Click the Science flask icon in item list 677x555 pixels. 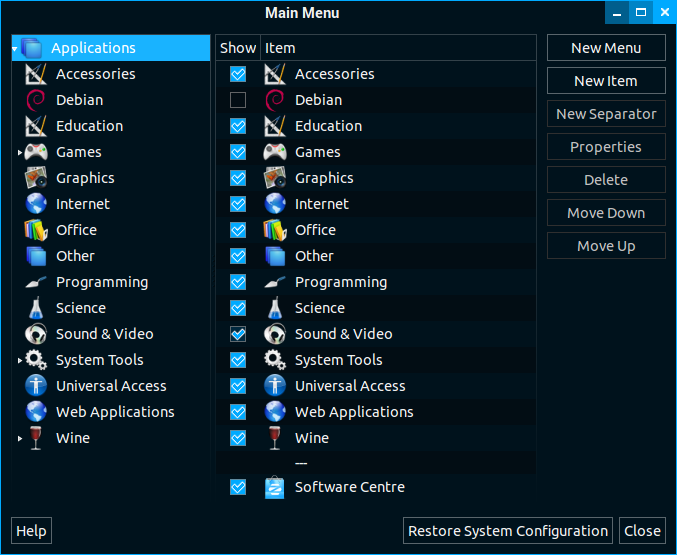[x=275, y=308]
